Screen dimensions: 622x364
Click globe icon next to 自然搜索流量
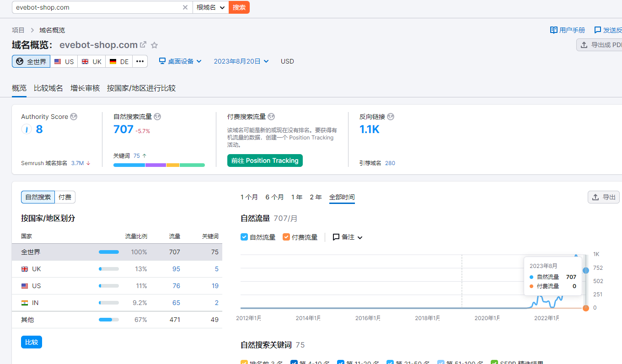coord(157,117)
